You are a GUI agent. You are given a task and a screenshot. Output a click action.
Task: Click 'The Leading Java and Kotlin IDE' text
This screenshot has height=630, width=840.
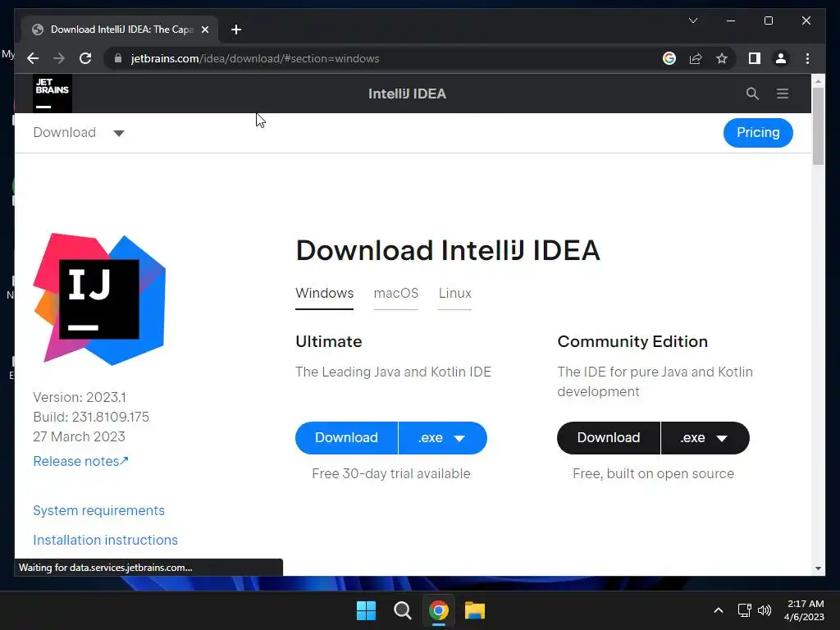coord(393,372)
